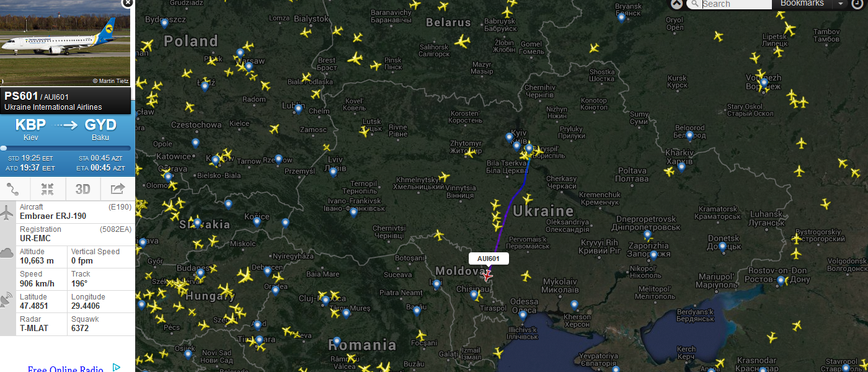Screen dimensions: 868x372
Task: Open the Bookmarks dropdown arrow
Action: (x=841, y=4)
